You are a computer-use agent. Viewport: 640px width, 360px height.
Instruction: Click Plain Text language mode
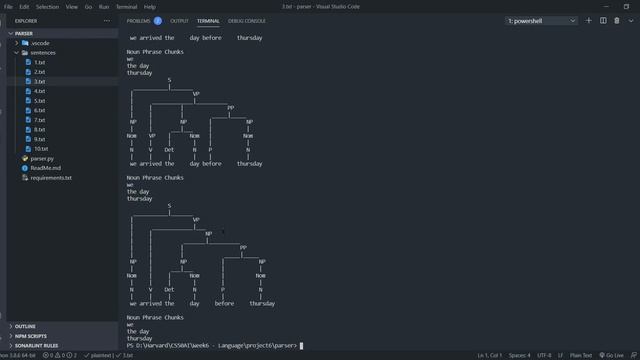[581, 356]
